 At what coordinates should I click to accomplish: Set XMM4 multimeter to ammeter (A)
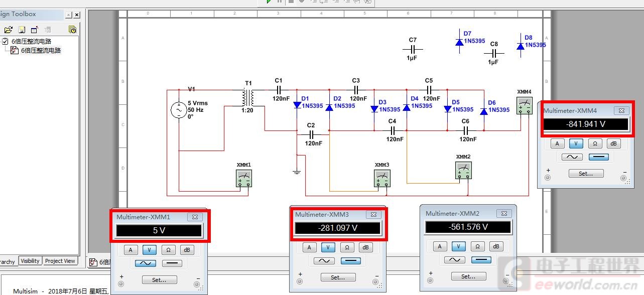[x=557, y=143]
